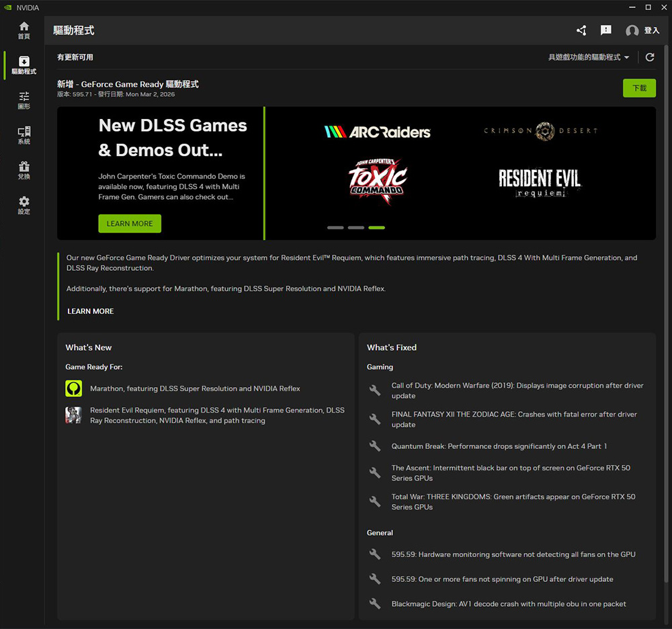Go to first banner slide indicator
The width and height of the screenshot is (672, 629).
point(335,228)
